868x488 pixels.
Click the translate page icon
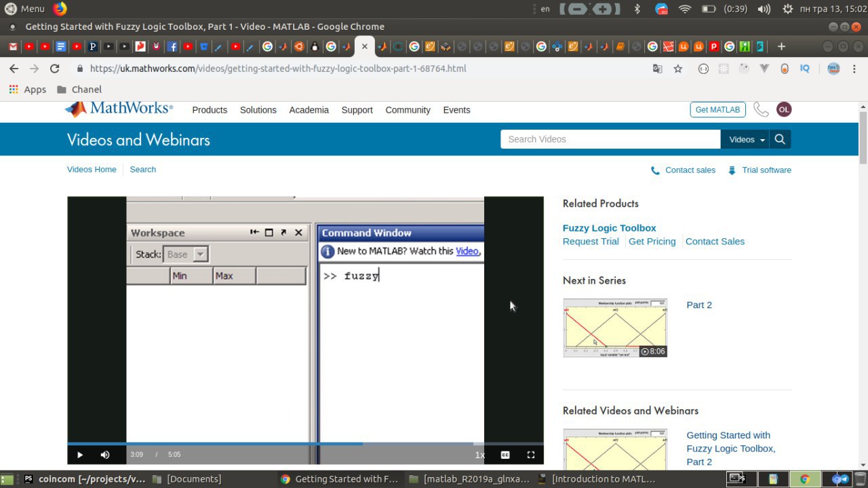657,69
